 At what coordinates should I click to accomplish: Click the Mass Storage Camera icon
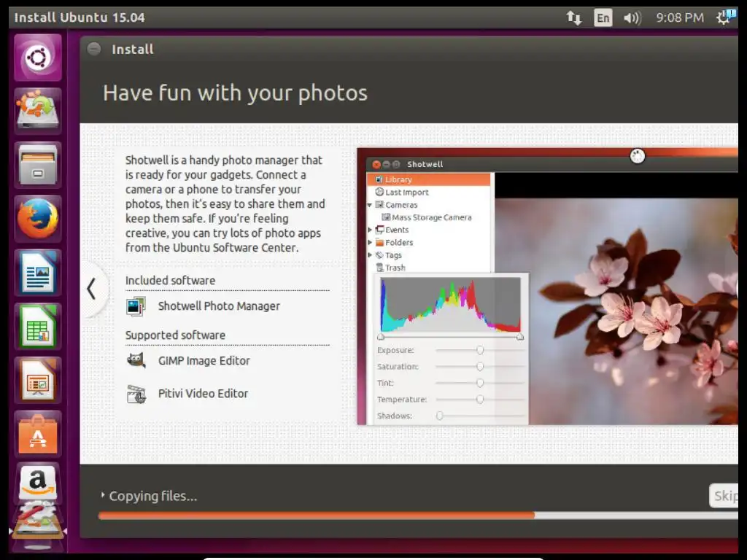[386, 217]
